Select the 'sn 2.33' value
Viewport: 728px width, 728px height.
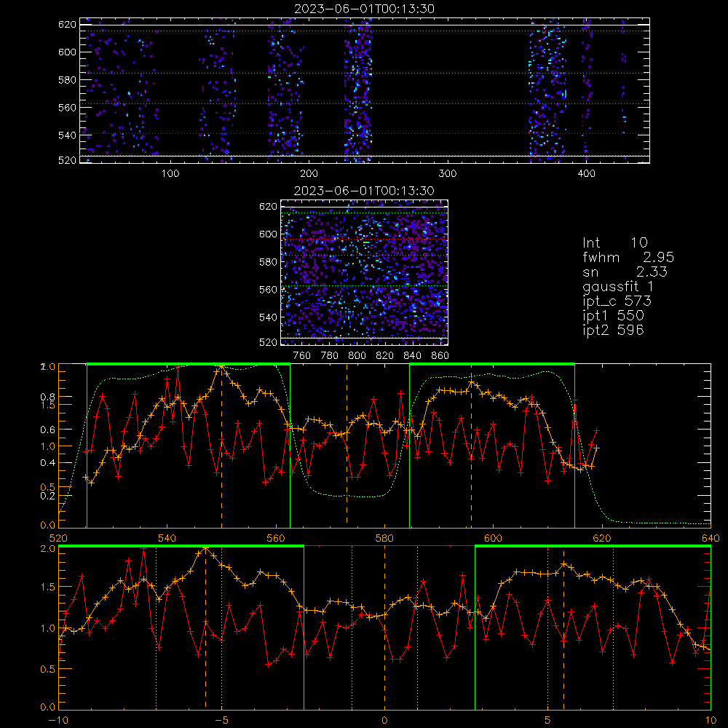pyautogui.click(x=625, y=272)
